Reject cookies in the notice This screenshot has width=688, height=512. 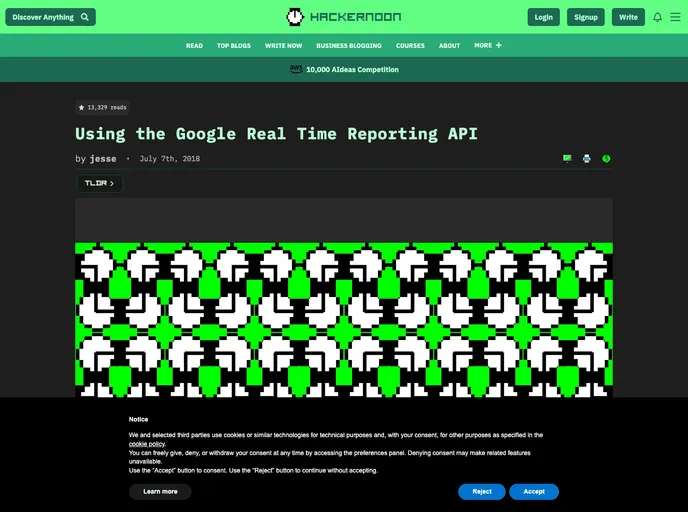click(x=482, y=491)
